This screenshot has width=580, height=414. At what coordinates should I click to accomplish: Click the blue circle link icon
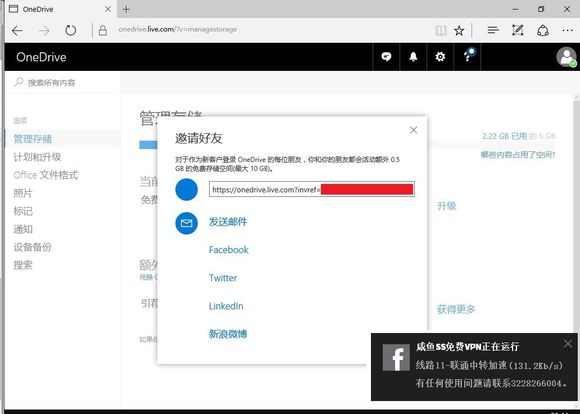186,189
